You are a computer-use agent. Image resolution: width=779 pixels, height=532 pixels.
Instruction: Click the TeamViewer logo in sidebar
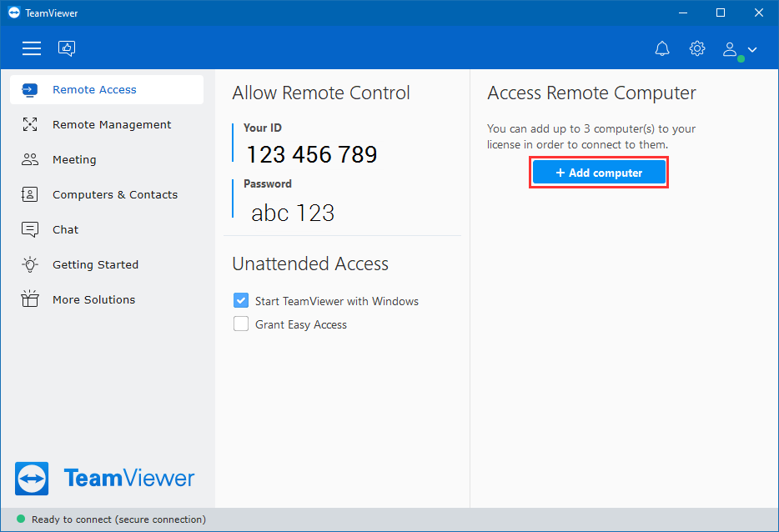[105, 479]
